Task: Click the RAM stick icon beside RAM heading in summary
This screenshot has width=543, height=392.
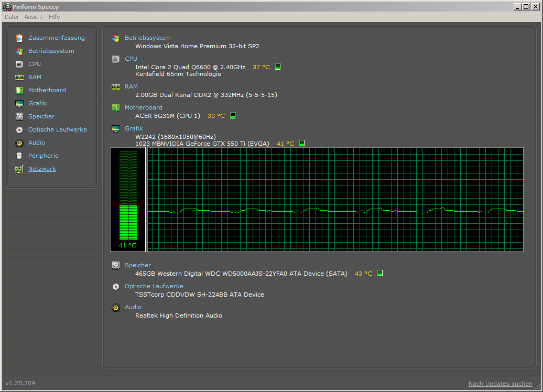Action: [116, 86]
